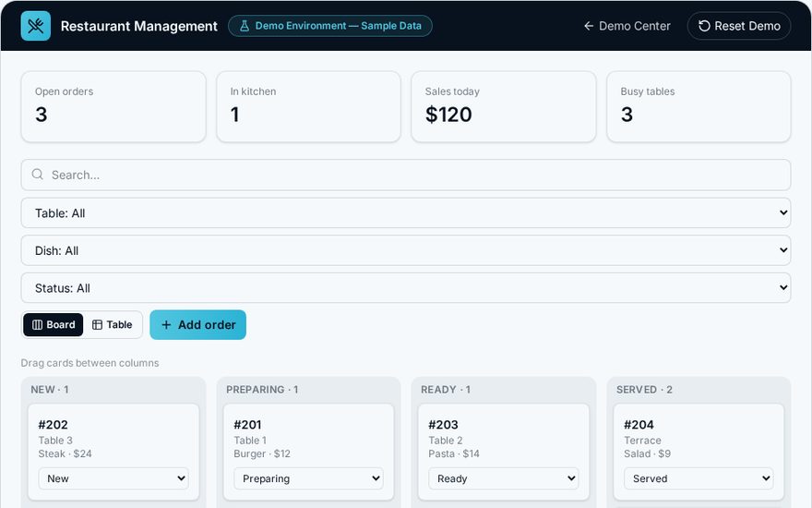Change status dropdown of order #202
This screenshot has width=812, height=508.
113,478
